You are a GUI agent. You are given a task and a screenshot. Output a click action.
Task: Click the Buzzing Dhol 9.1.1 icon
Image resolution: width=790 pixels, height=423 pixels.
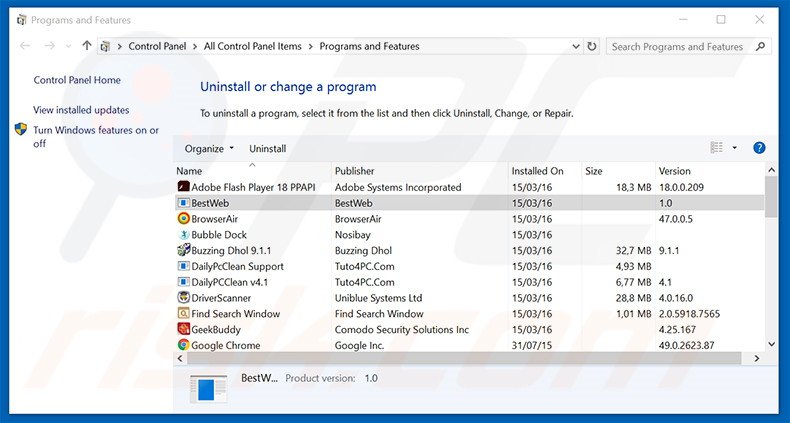coord(183,250)
